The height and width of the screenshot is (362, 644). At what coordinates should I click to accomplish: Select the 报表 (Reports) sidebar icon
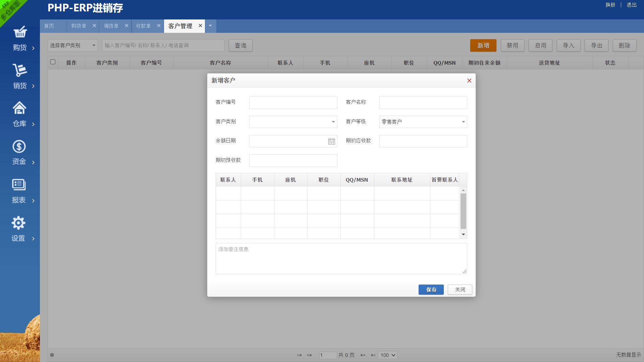(18, 184)
